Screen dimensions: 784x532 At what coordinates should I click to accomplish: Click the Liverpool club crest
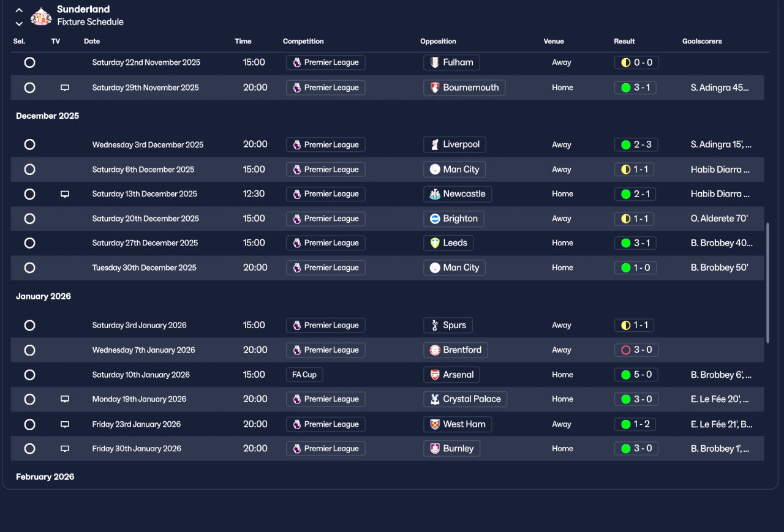[435, 145]
